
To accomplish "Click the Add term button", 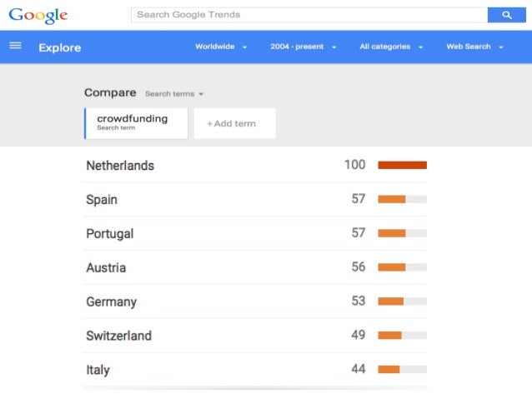I will [x=234, y=123].
